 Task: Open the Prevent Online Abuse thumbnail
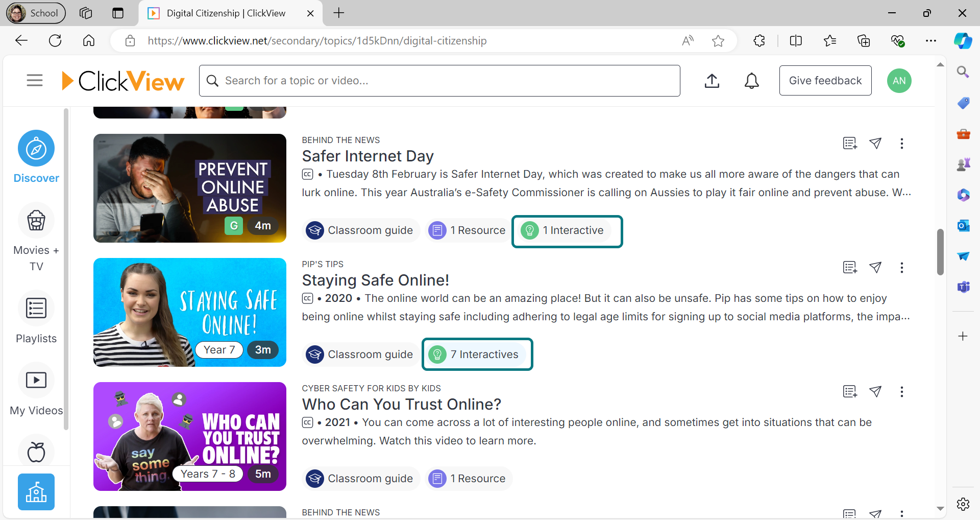(190, 188)
